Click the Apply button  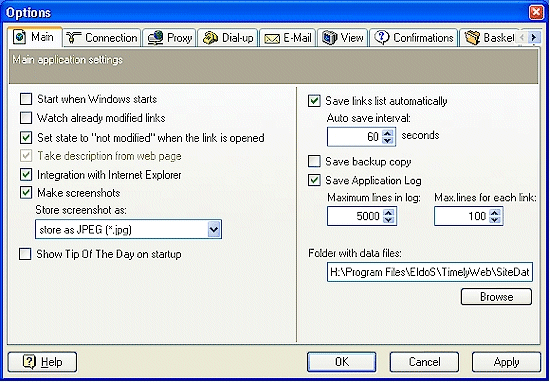[506, 362]
